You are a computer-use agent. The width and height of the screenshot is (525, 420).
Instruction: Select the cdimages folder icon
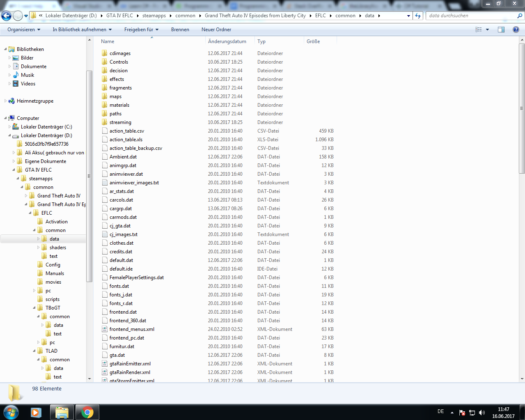tap(105, 53)
